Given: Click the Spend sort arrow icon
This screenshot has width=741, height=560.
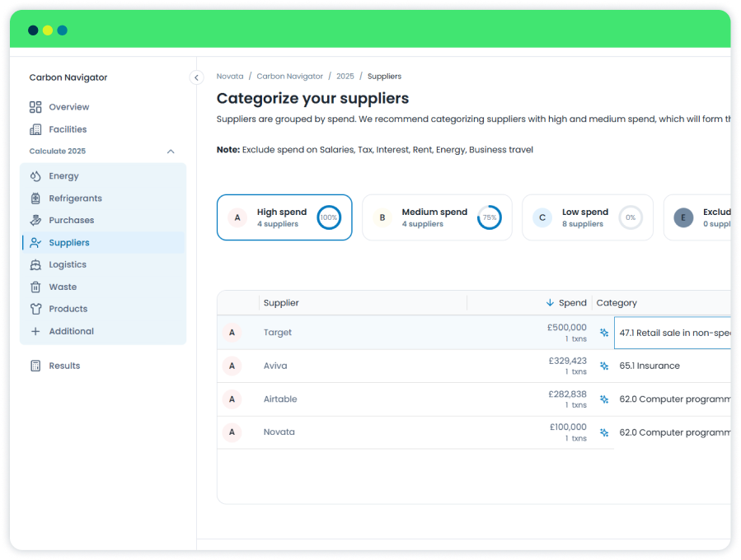Looking at the screenshot, I should [x=550, y=303].
